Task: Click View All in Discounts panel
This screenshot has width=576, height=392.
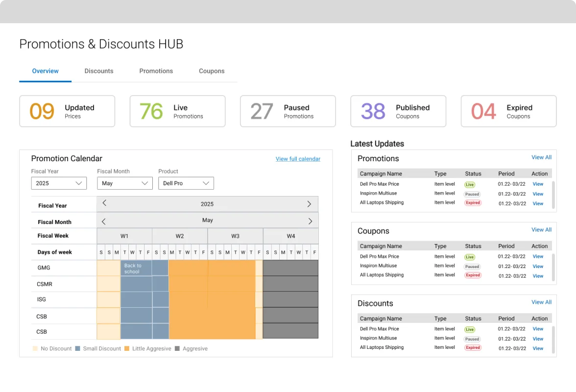Action: [x=542, y=302]
